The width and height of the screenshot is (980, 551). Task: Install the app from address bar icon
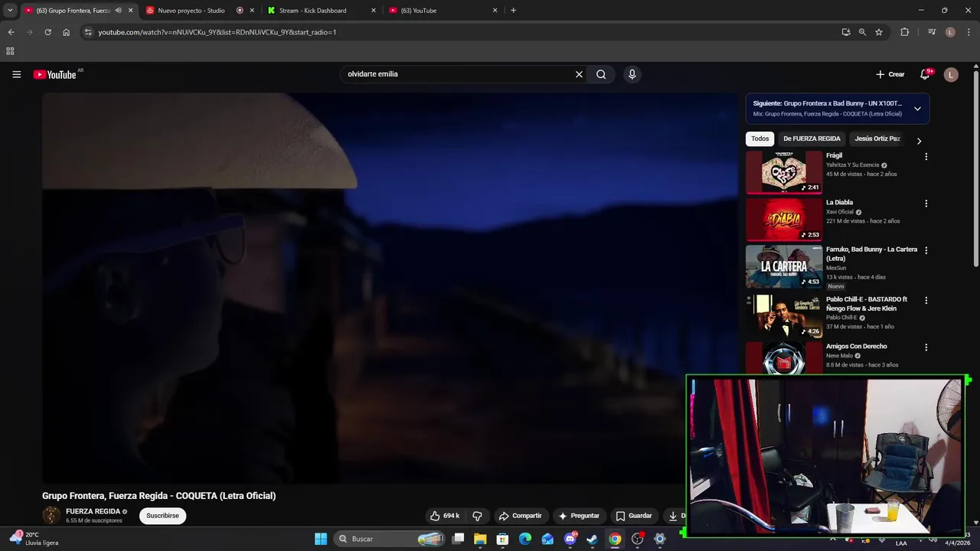[845, 32]
